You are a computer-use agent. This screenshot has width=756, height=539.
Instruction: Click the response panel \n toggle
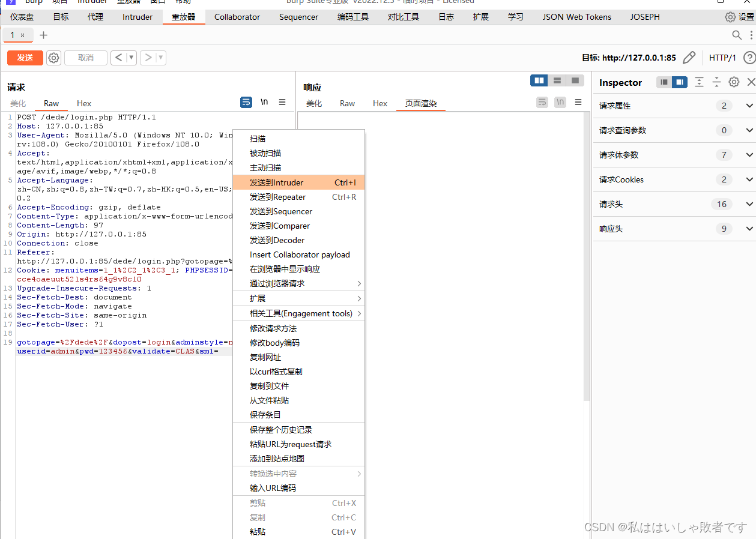click(560, 102)
